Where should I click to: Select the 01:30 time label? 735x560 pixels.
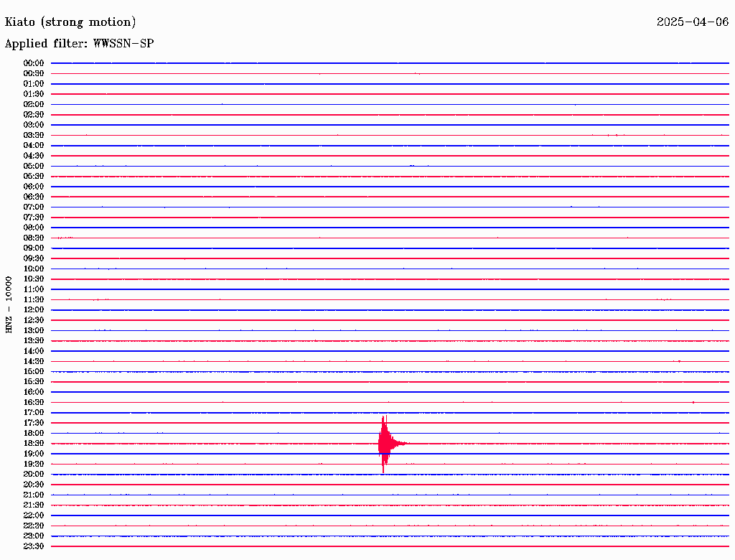coord(34,94)
